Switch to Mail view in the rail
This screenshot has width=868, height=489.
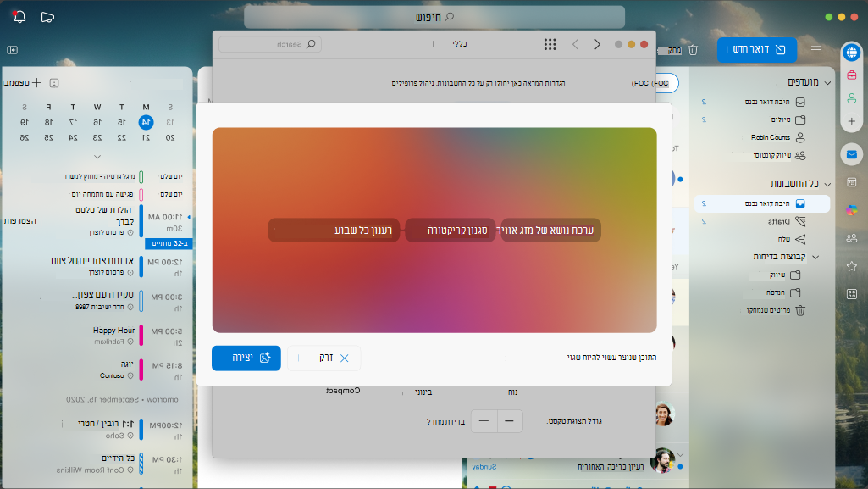tap(851, 154)
